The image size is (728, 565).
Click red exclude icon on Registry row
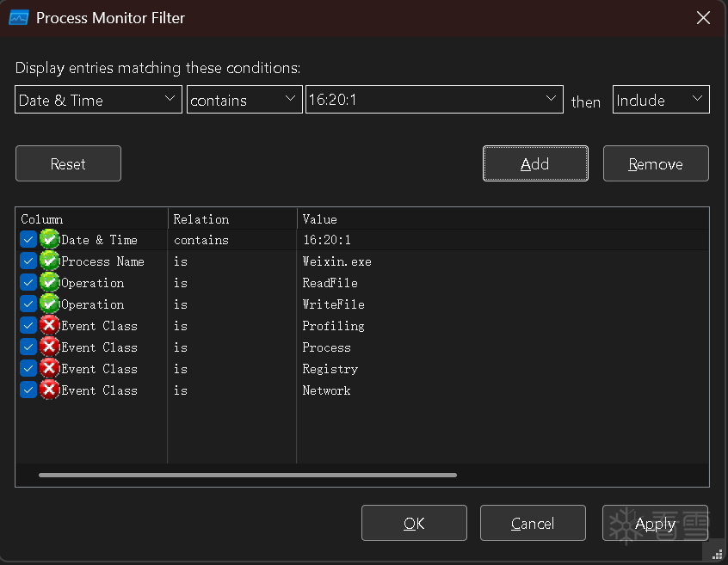pos(49,369)
